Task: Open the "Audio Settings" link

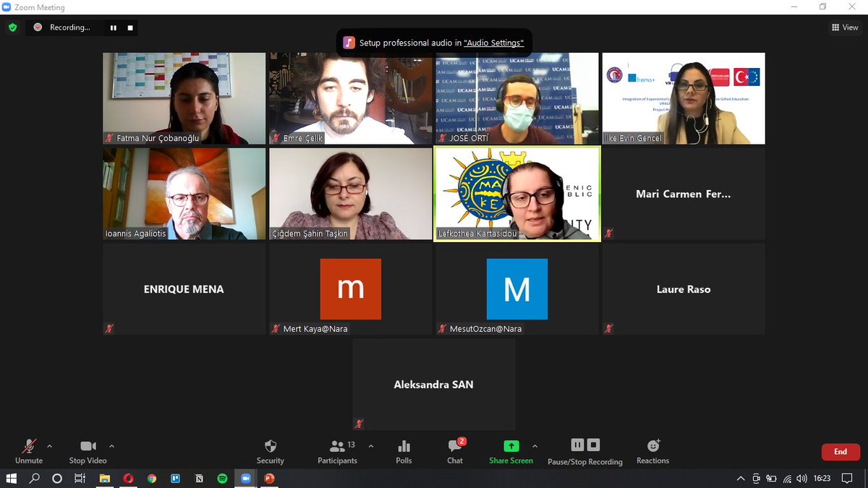Action: point(493,43)
